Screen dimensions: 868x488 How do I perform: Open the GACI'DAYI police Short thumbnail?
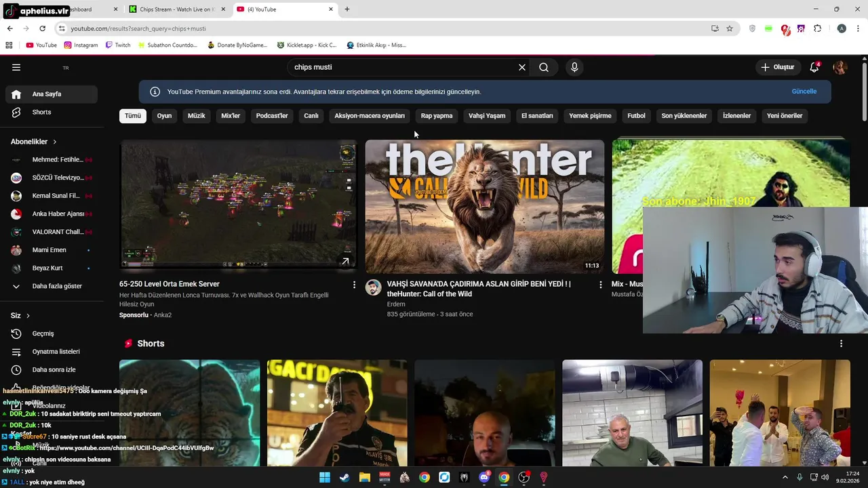337,413
